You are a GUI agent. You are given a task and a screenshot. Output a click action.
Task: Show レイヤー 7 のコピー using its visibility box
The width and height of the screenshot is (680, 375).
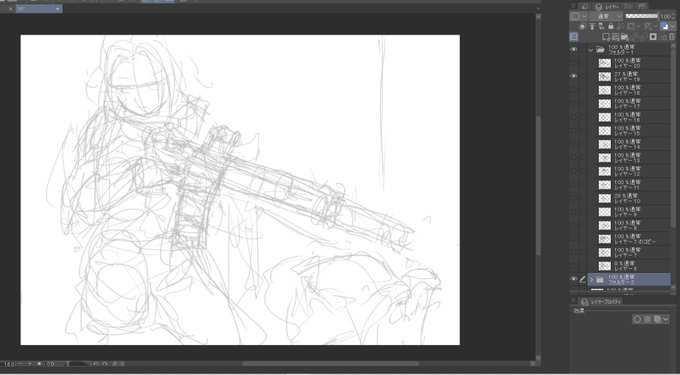pos(573,239)
